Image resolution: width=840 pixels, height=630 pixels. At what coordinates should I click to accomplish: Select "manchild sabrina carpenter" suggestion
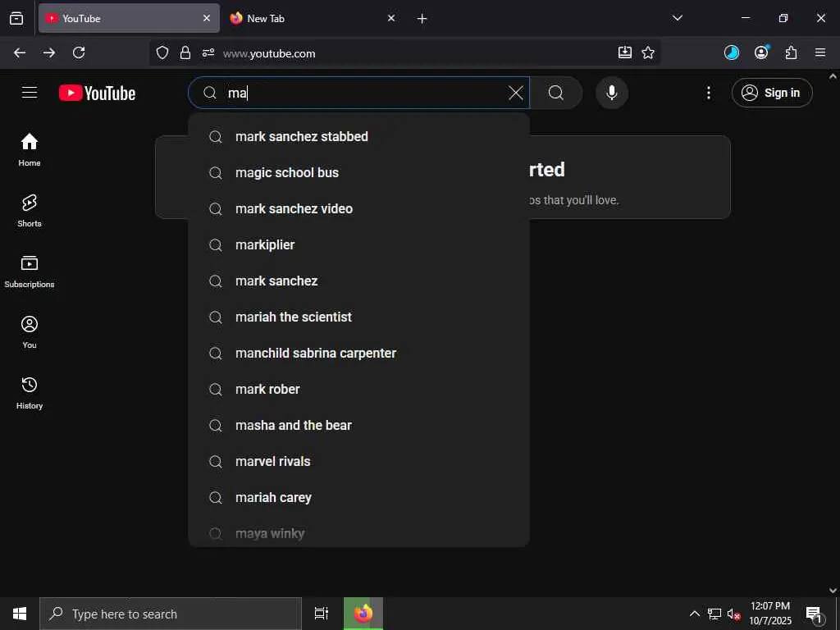tap(359, 353)
